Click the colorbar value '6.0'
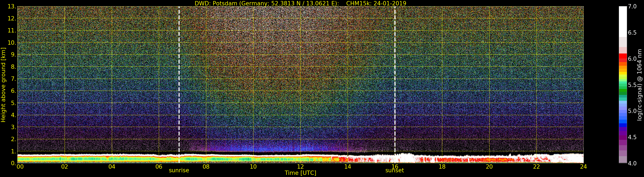Image resolution: width=644 pixels, height=177 pixels. tap(632, 59)
